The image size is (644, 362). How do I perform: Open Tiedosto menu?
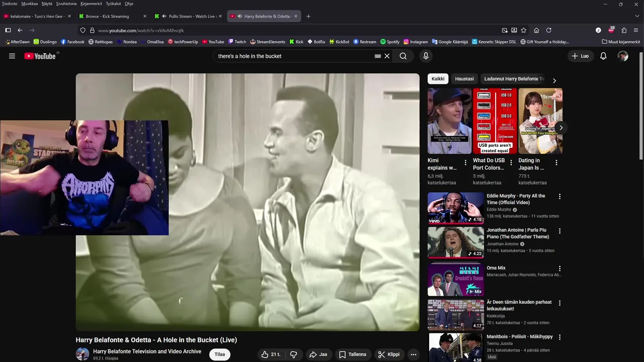[10, 4]
